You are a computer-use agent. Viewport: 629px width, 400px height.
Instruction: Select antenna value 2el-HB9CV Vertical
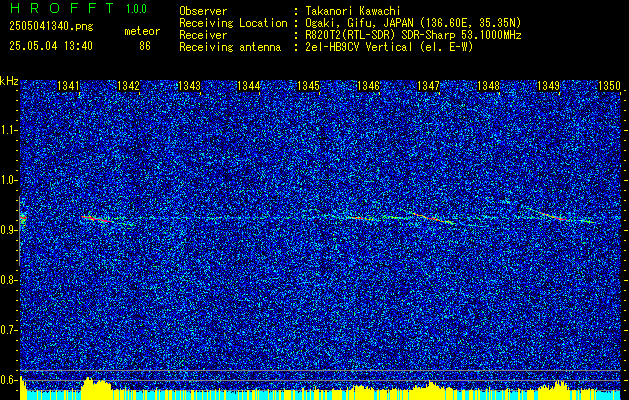359,47
